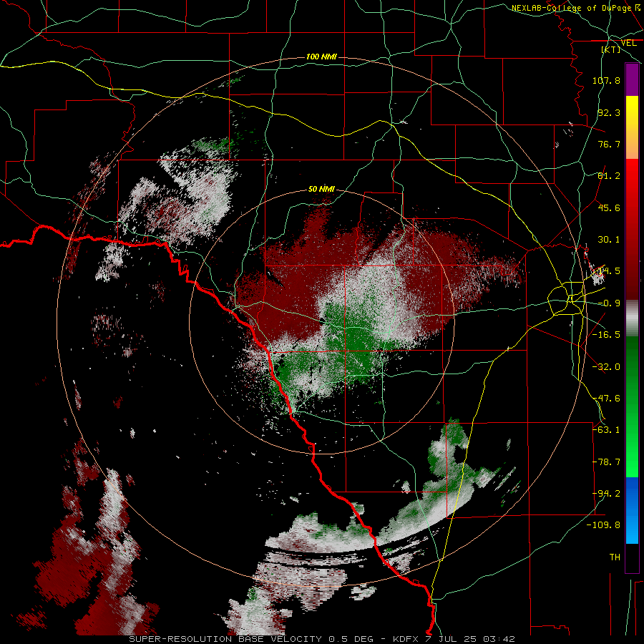The image size is (644, 644).
Task: Click the -32.0 legend value
Action: pos(606,367)
